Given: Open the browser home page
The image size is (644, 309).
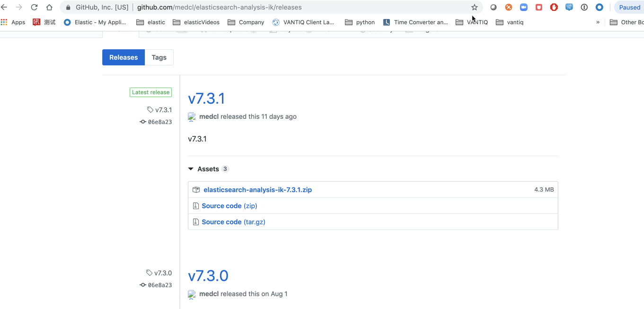Looking at the screenshot, I should pos(49,7).
